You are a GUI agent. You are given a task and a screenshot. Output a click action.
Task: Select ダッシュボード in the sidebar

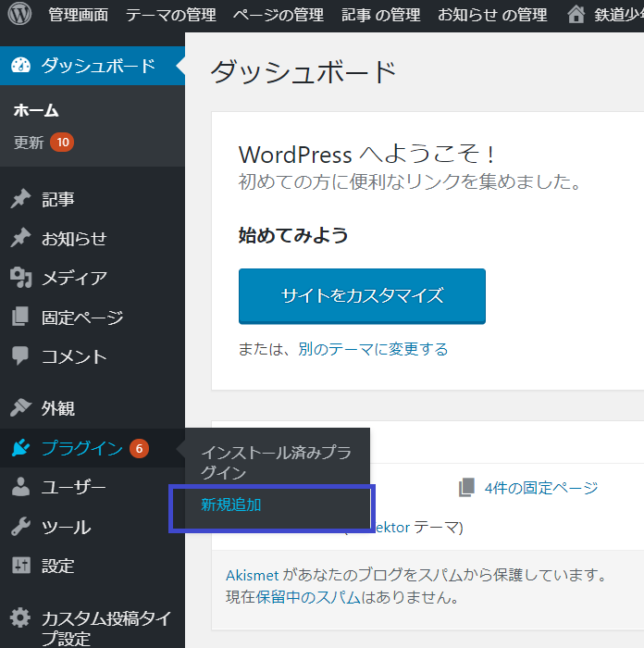[93, 66]
